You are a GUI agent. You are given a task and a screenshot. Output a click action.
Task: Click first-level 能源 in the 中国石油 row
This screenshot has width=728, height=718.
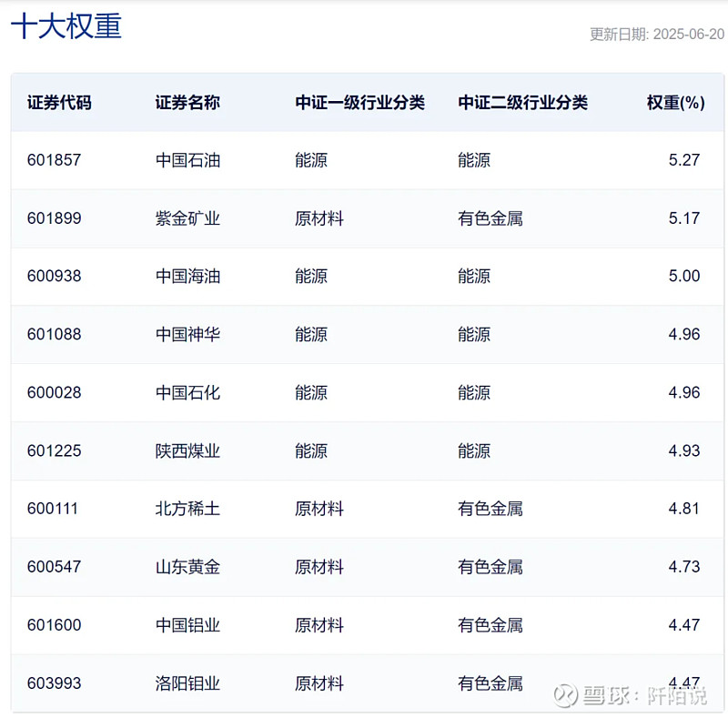(x=311, y=160)
